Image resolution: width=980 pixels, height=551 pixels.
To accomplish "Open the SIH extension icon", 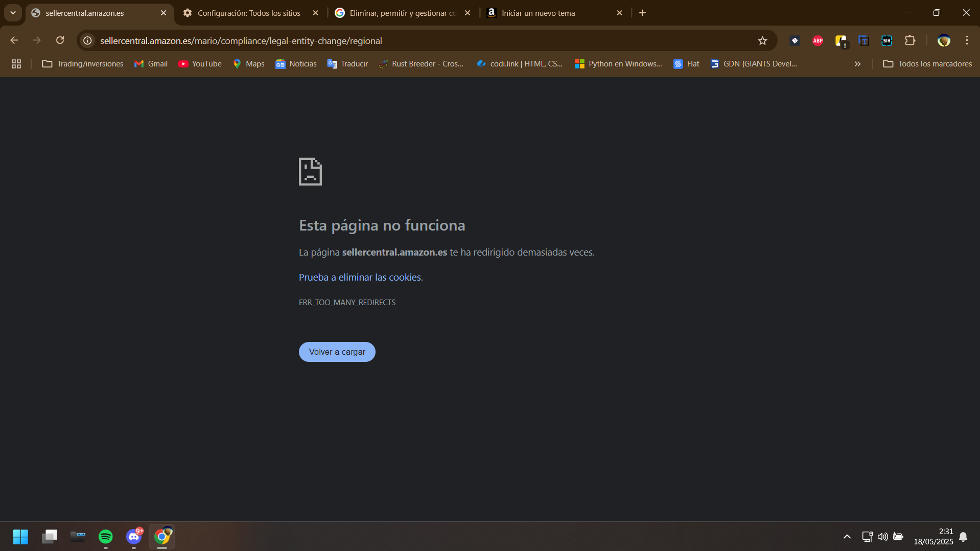I will [x=886, y=41].
